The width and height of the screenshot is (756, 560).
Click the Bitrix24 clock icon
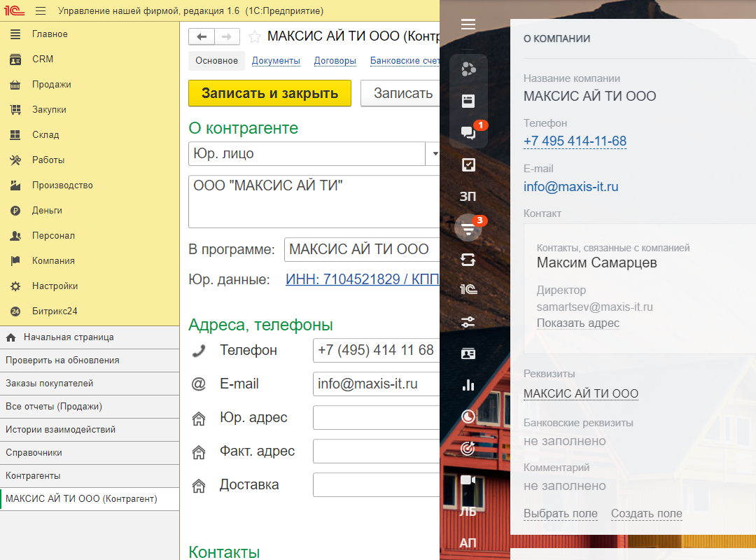tap(468, 416)
